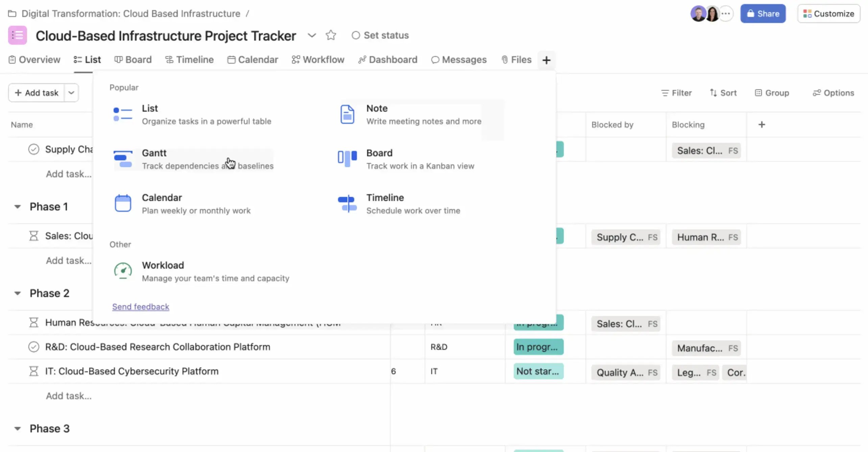Click Supply C... blocked-by chip
The image size is (868, 452).
(x=626, y=237)
